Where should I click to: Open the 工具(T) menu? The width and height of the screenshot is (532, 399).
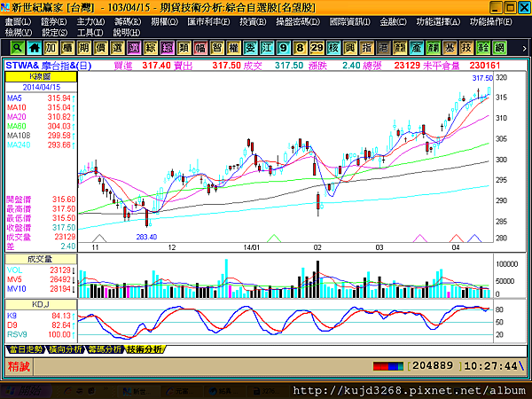[x=90, y=33]
